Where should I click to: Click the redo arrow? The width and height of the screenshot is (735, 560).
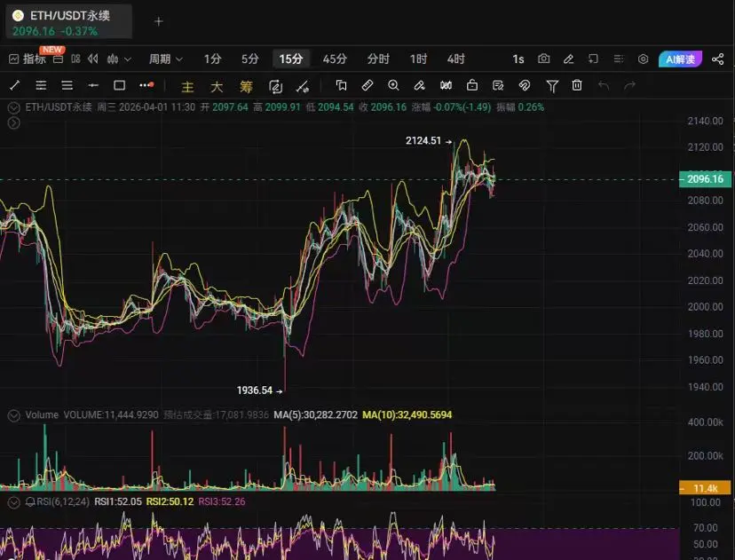click(x=630, y=85)
